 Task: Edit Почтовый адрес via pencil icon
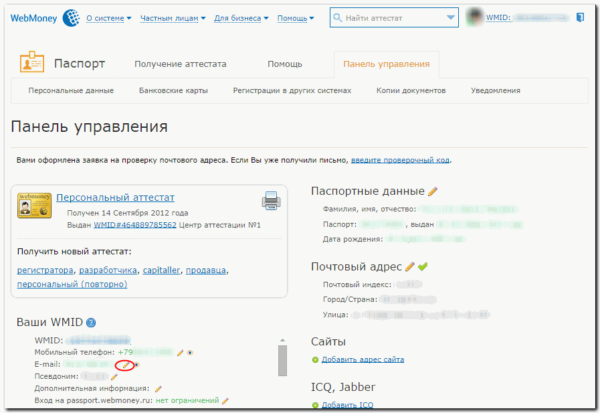[410, 266]
